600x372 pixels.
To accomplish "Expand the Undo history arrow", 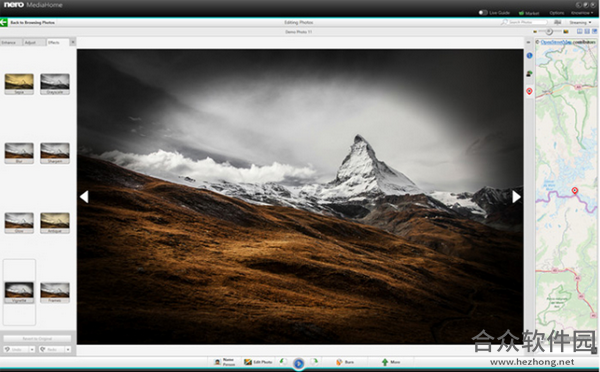I will point(32,349).
